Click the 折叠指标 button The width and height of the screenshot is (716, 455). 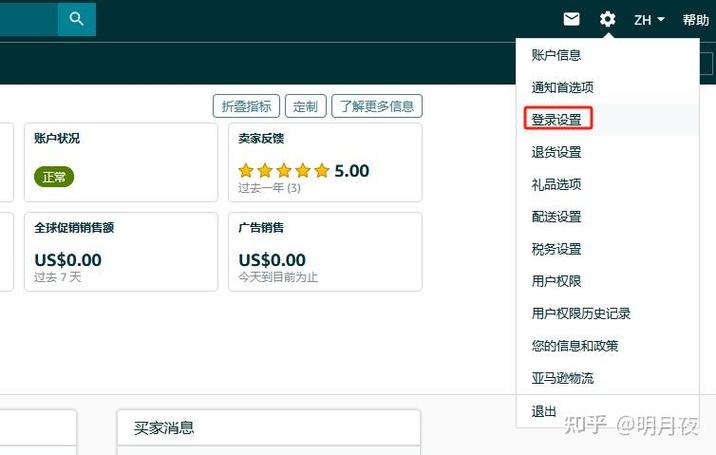click(x=246, y=106)
